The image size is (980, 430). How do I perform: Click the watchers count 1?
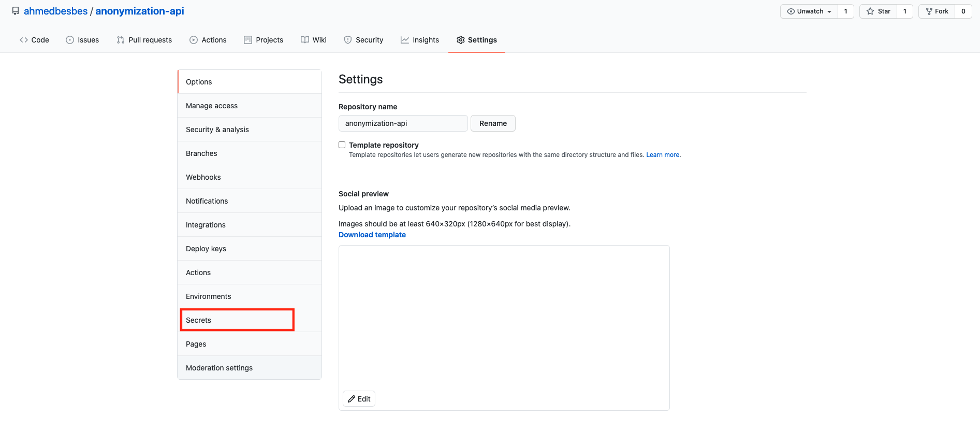846,11
